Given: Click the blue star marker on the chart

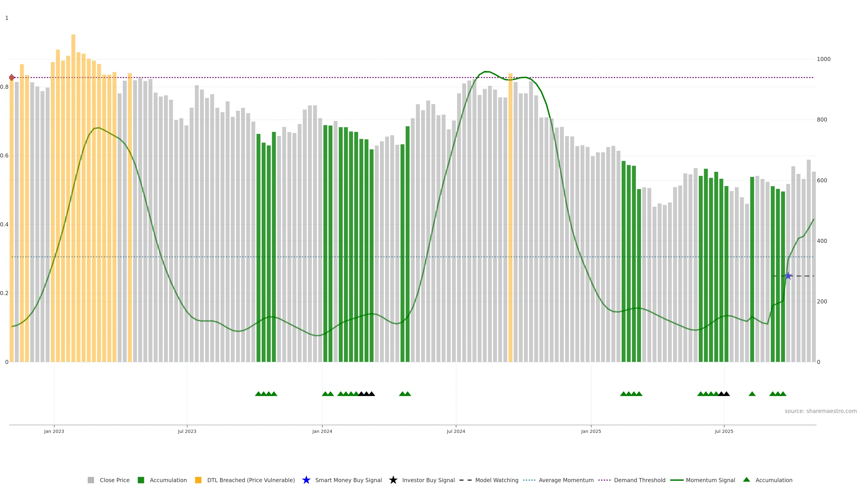Looking at the screenshot, I should pyautogui.click(x=788, y=276).
